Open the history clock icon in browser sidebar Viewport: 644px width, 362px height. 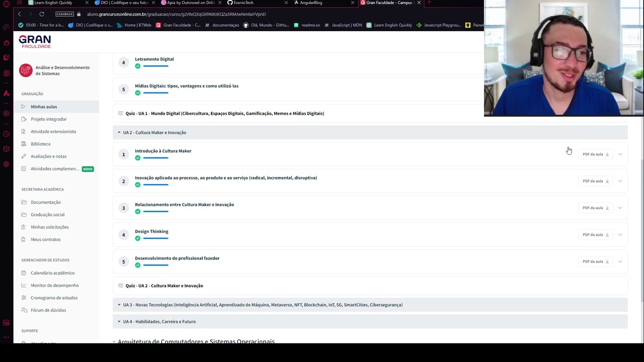point(6,134)
